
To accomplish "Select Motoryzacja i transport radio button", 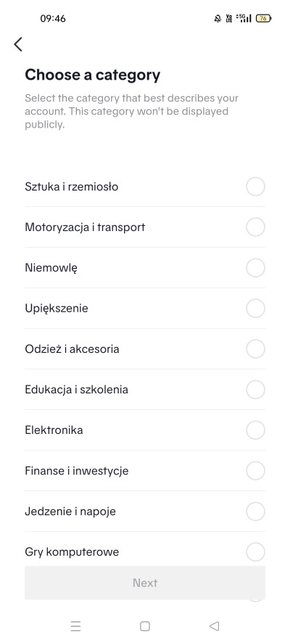I will click(x=255, y=227).
